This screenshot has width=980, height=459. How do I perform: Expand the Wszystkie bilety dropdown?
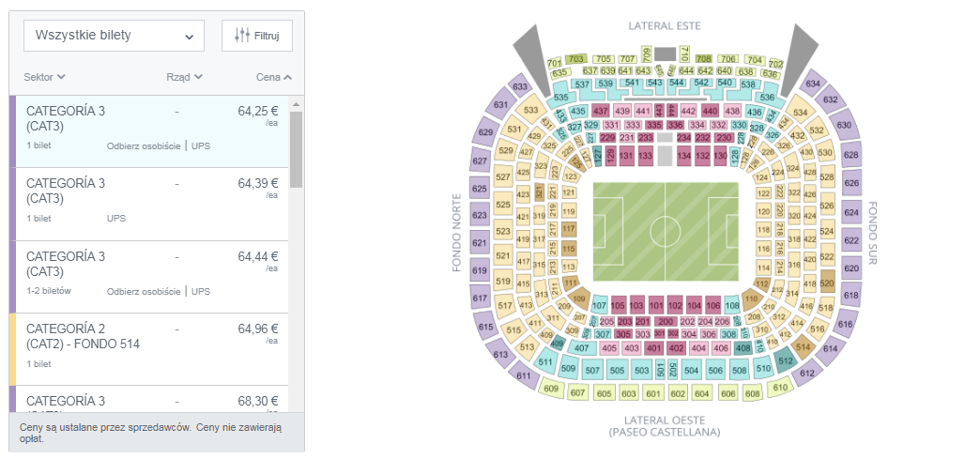[x=114, y=36]
